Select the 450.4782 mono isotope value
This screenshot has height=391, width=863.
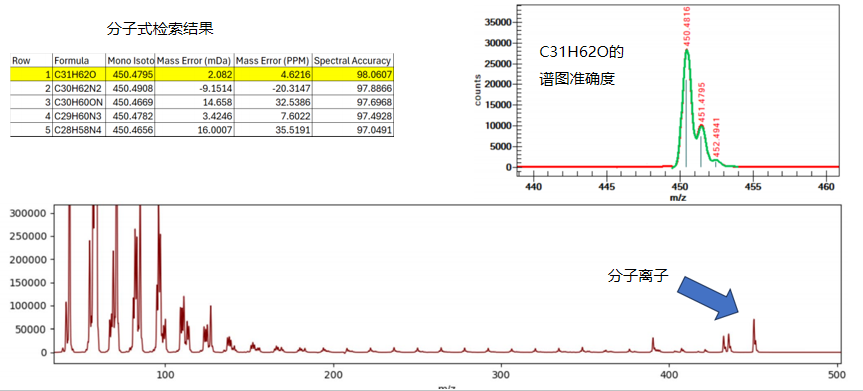click(x=130, y=116)
